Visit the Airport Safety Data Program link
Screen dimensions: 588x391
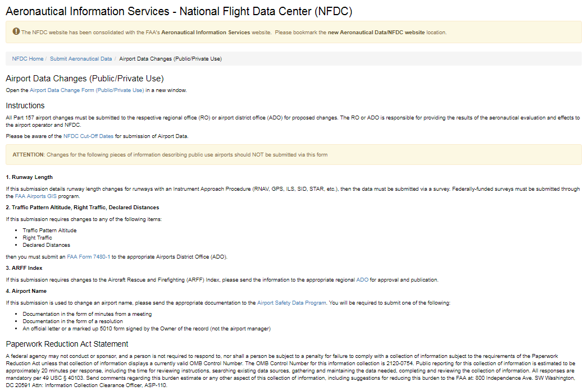291,302
